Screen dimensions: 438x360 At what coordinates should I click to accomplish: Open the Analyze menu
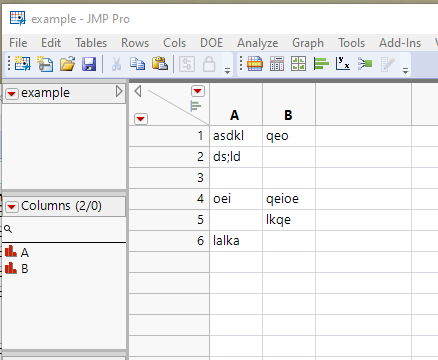tap(258, 43)
